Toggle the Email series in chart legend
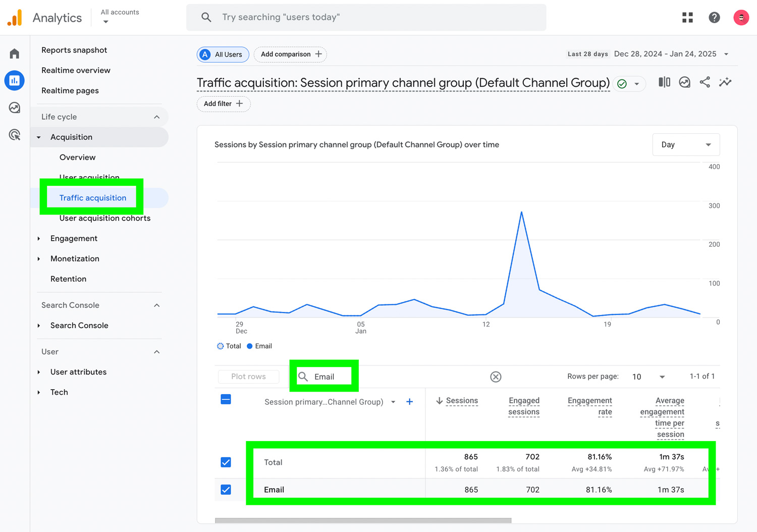 tap(259, 346)
